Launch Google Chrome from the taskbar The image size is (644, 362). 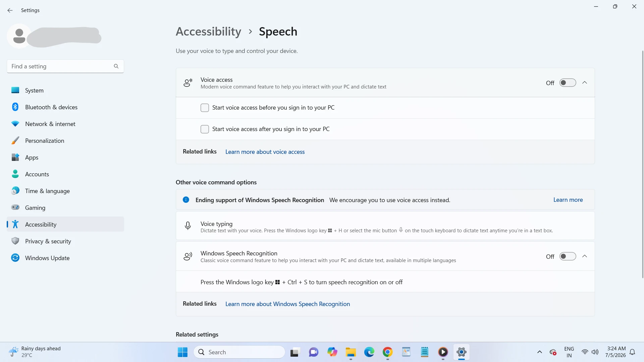coord(387,352)
